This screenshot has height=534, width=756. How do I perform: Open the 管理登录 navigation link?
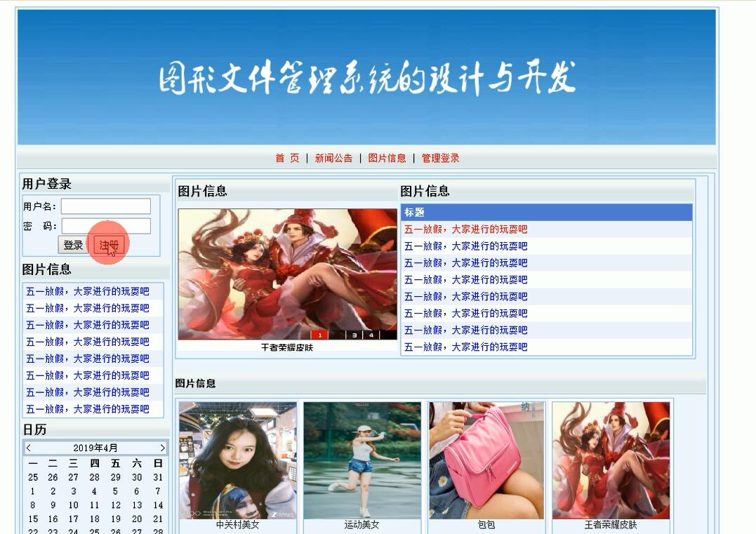click(441, 158)
